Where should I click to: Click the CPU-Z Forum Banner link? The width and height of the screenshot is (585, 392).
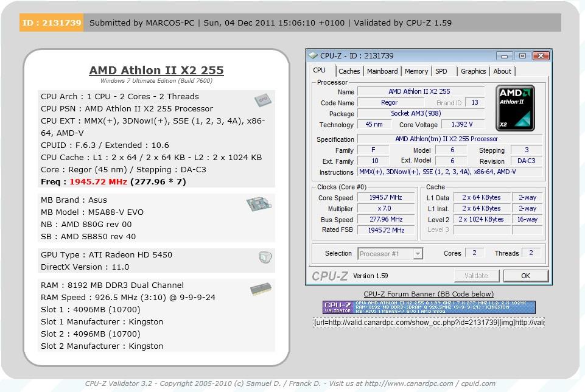(x=429, y=294)
